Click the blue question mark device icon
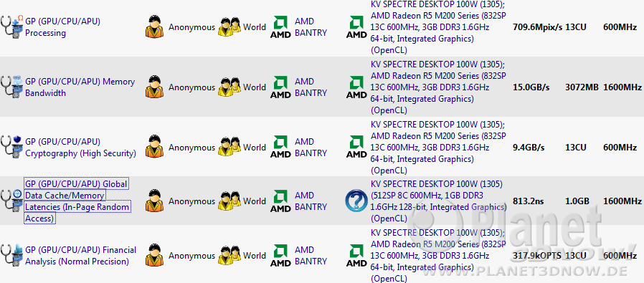This screenshot has width=644, height=283. point(356,201)
